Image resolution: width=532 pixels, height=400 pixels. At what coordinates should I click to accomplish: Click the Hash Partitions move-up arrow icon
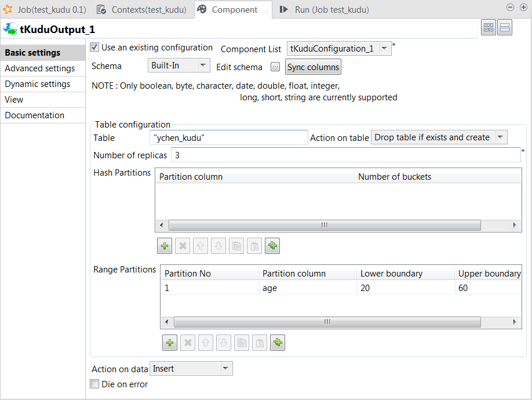[x=201, y=246]
